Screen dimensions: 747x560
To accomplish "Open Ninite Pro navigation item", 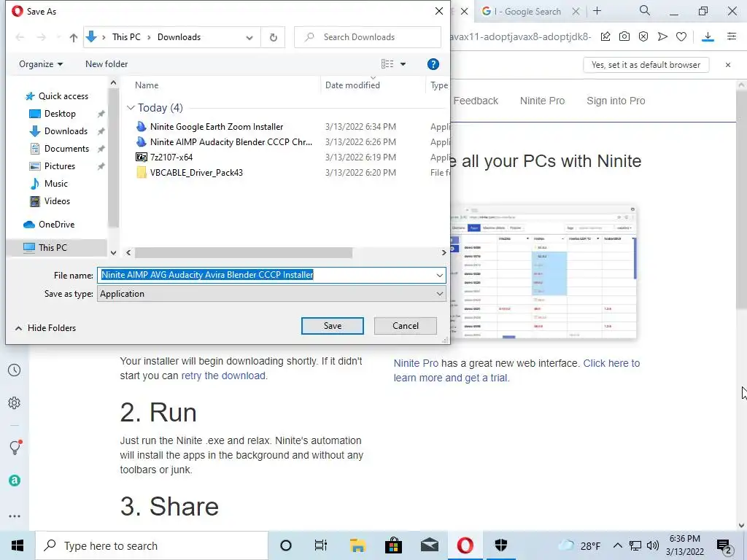I will 542,101.
